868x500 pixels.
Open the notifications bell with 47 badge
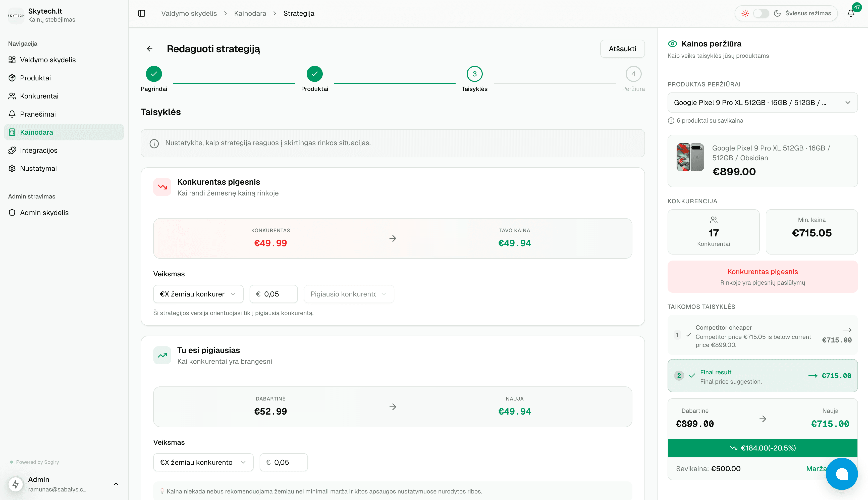(851, 13)
